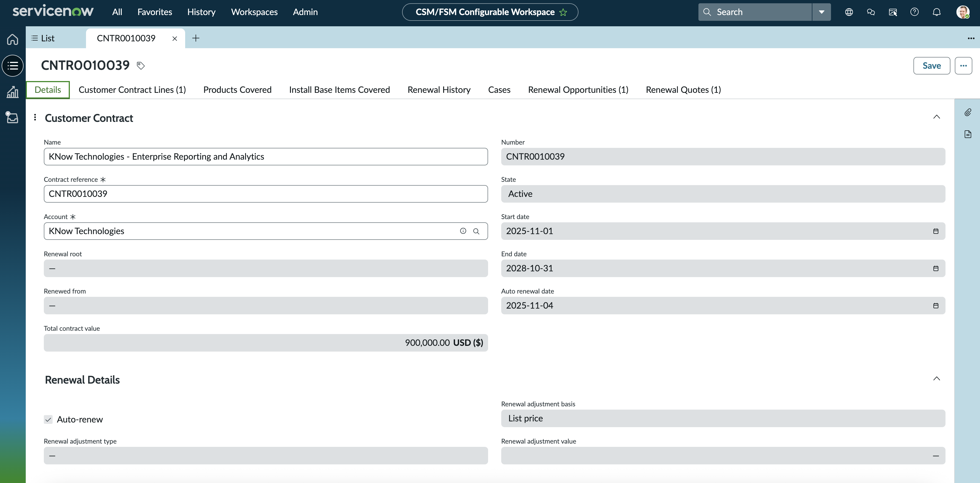Click CSM/FSM Configurable Workspace title pill

tap(490, 12)
